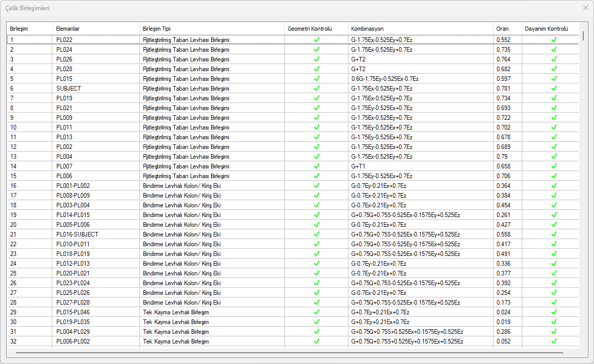Sort by Elemanlar column header
The height and width of the screenshot is (364, 594).
click(68, 29)
